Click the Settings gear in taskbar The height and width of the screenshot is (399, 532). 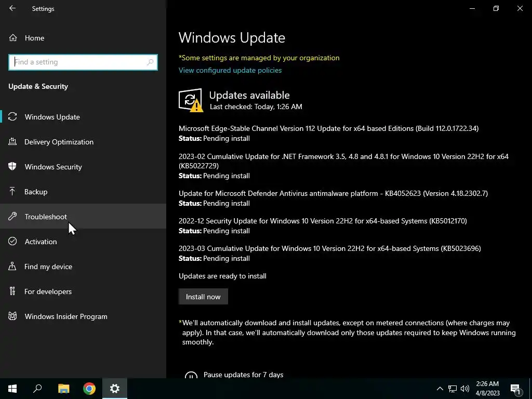click(115, 389)
